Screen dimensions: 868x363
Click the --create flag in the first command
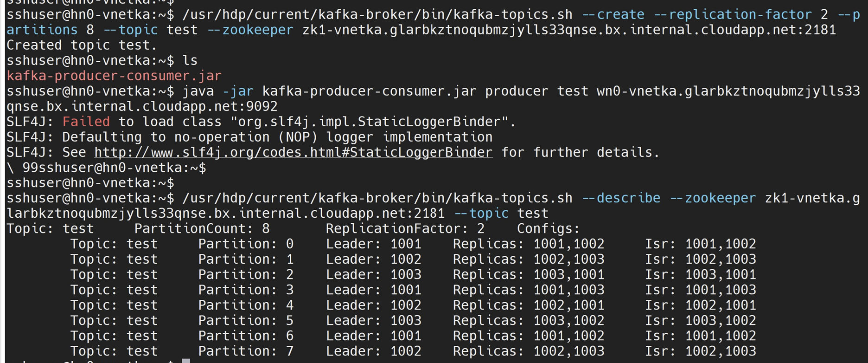(613, 14)
